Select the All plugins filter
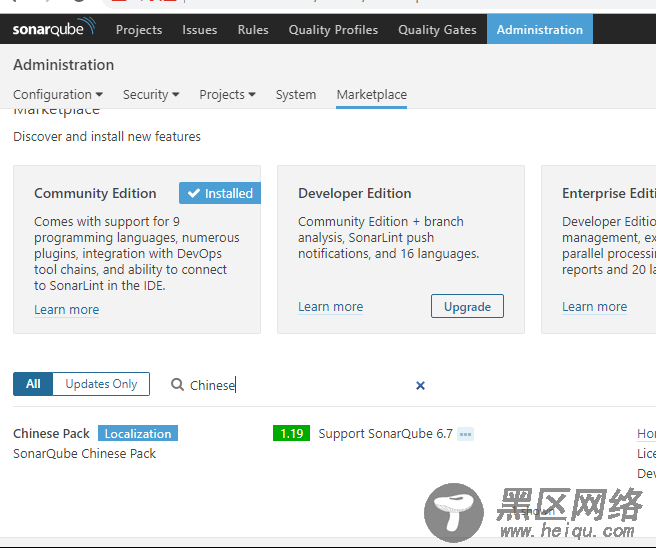The width and height of the screenshot is (656, 548). tap(33, 384)
